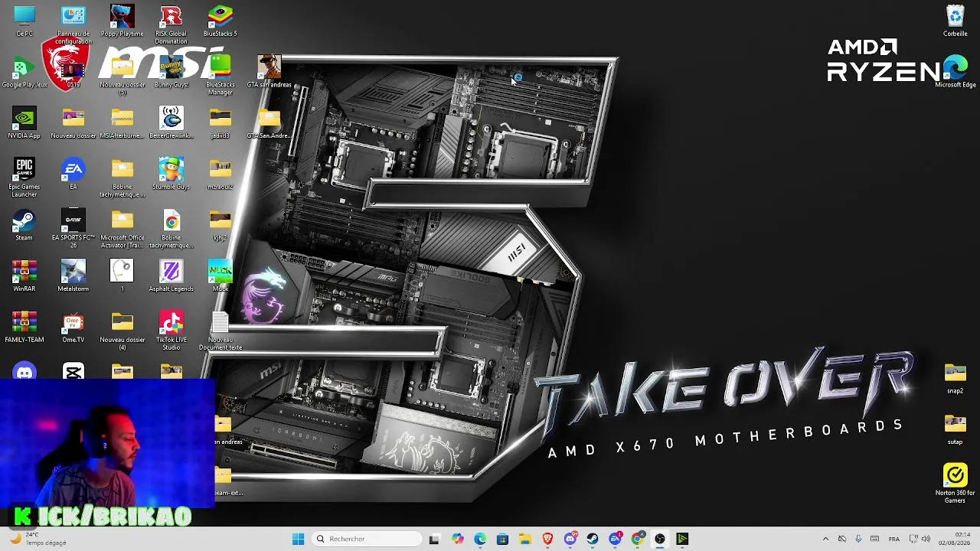980x551 pixels.
Task: Click the GTA san andreas shortcut
Action: coord(269,72)
